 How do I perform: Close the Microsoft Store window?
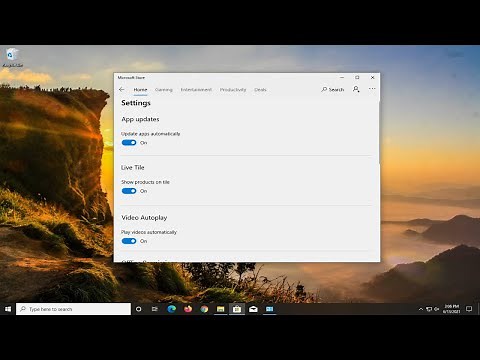click(373, 77)
